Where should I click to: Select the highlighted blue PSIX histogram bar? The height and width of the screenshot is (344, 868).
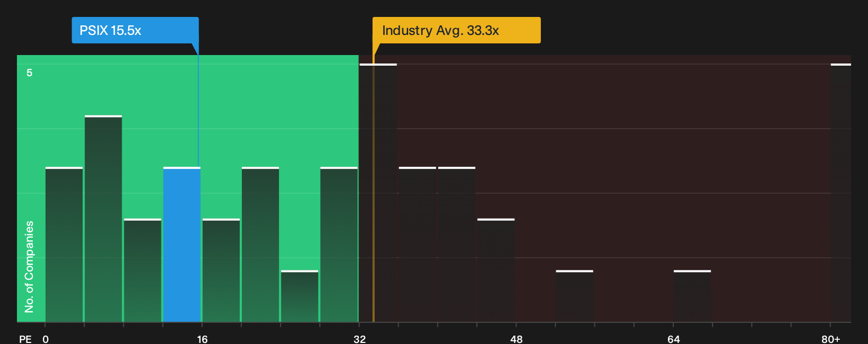coord(182,245)
